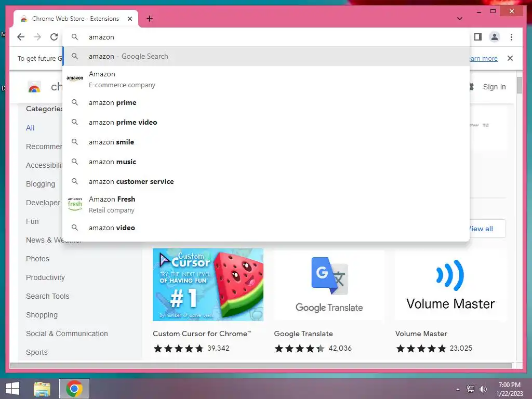Open the Search Tools category
This screenshot has height=399, width=532.
pyautogui.click(x=47, y=296)
